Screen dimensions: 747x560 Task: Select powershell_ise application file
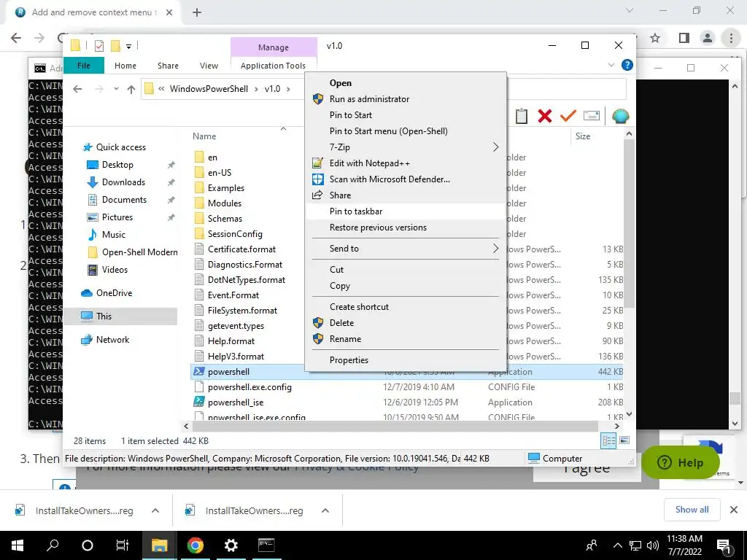point(236,402)
